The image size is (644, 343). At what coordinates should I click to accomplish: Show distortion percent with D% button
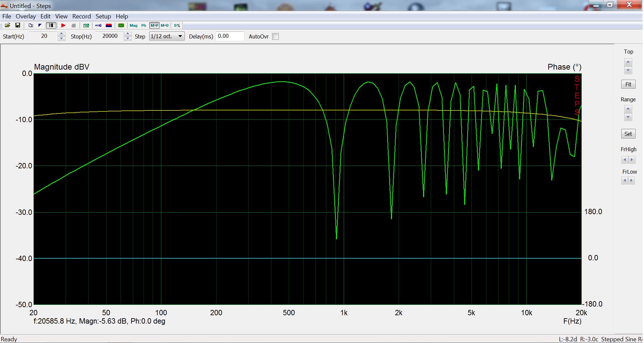177,25
